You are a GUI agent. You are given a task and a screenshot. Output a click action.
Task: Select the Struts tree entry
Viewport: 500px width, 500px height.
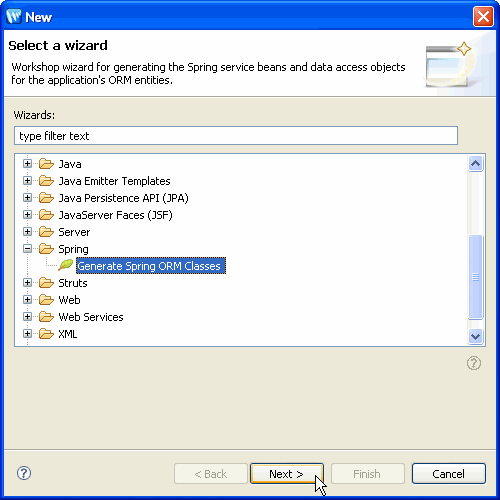tap(73, 283)
